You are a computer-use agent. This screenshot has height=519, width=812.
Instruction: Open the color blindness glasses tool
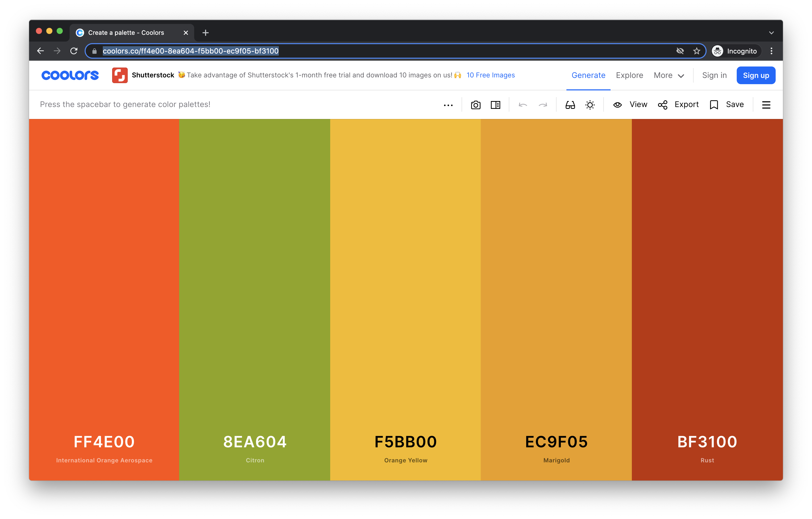pos(570,105)
